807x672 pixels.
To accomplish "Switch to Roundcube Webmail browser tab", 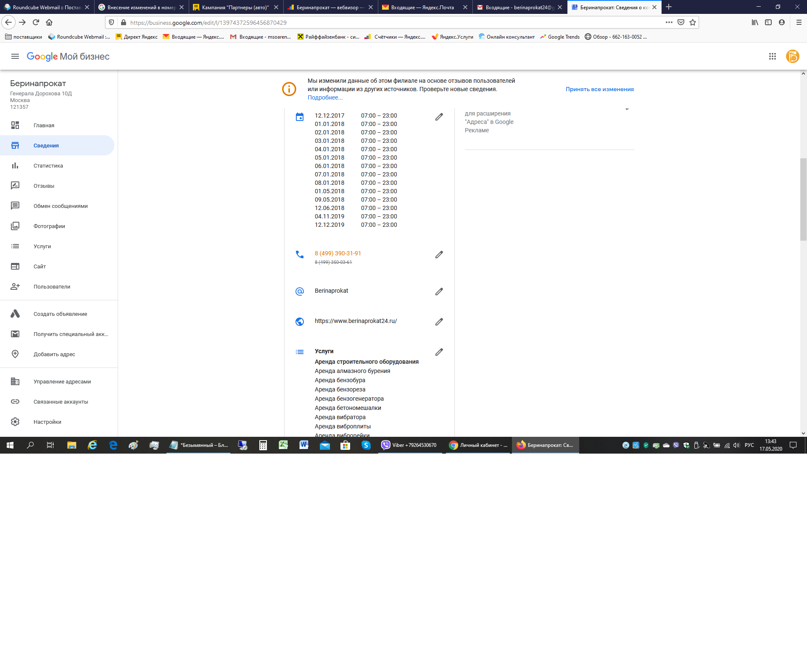I will coord(47,7).
